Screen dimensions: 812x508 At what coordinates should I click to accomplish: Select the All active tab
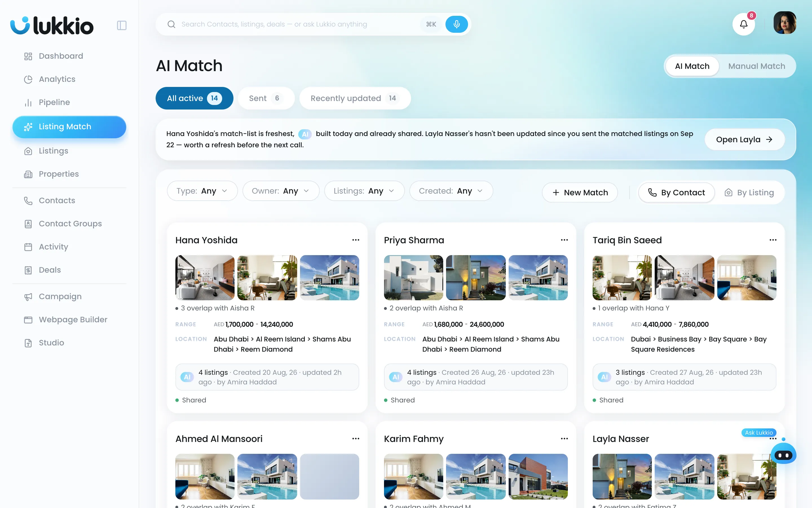(194, 98)
